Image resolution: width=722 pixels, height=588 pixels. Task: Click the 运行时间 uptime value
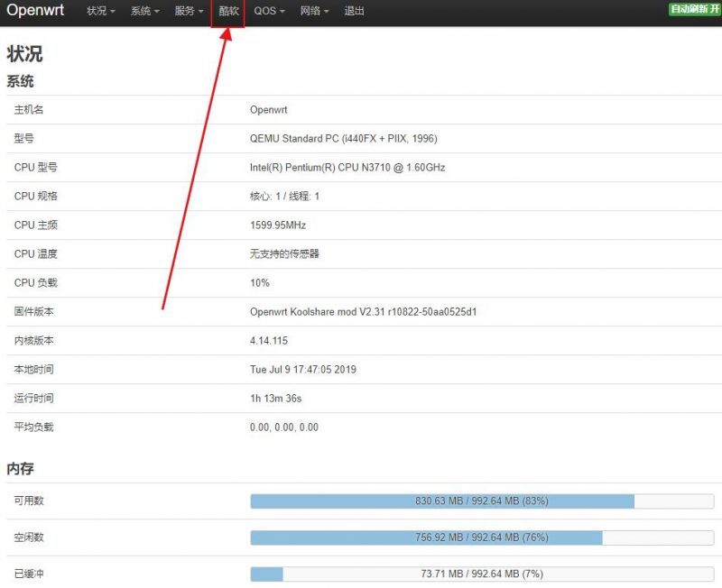[275, 399]
